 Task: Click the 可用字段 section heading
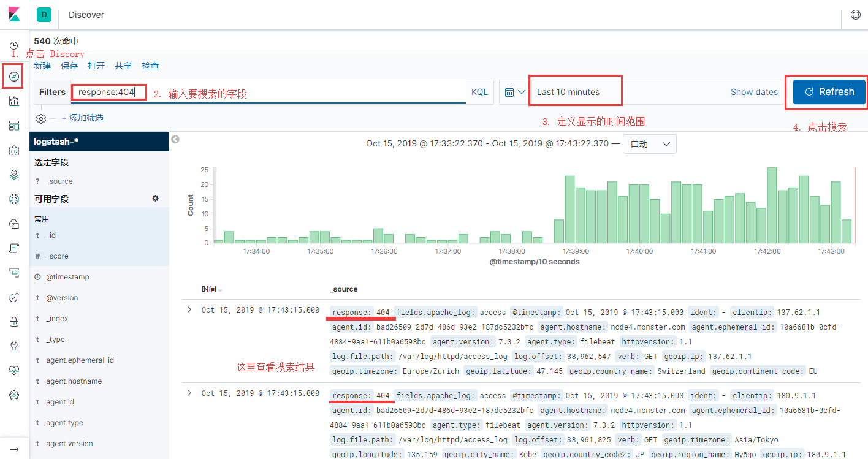pos(51,199)
